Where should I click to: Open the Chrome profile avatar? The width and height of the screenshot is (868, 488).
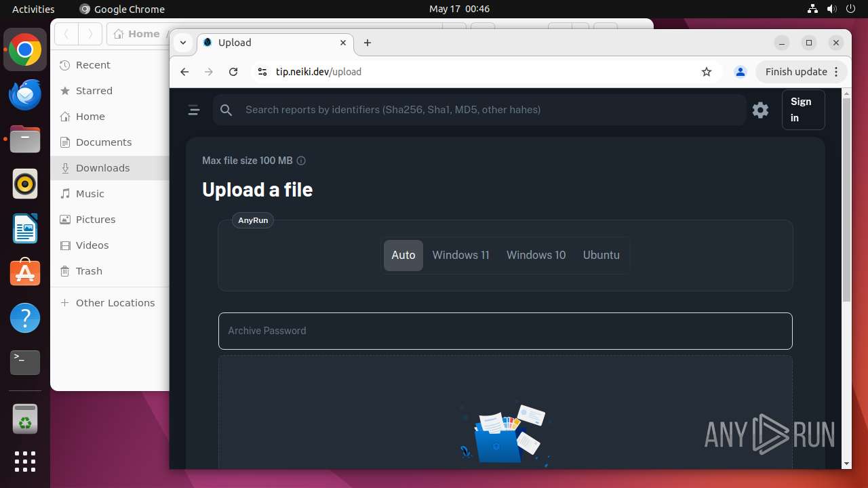741,72
